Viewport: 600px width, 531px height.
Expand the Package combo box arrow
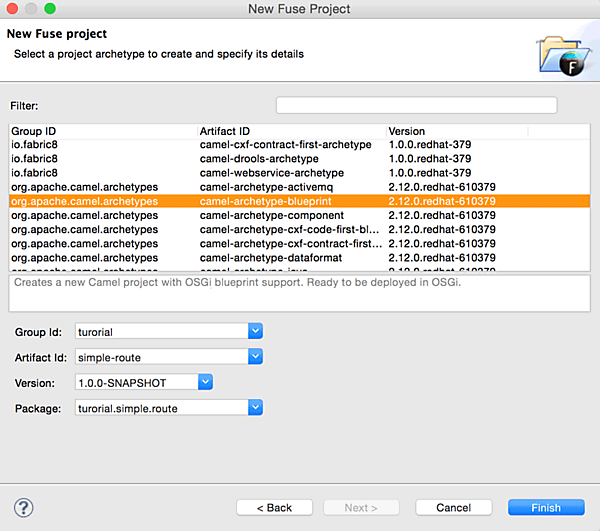click(255, 407)
